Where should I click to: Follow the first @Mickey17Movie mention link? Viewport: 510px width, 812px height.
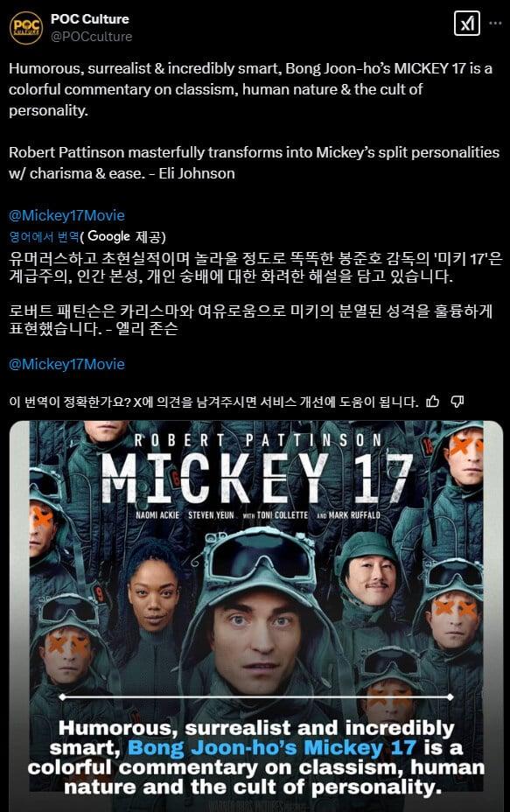pyautogui.click(x=66, y=215)
